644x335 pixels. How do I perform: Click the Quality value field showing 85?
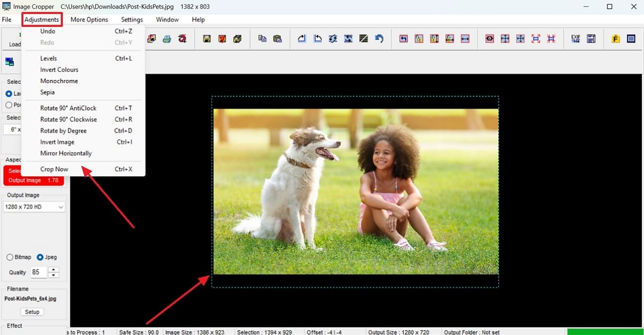tap(39, 272)
